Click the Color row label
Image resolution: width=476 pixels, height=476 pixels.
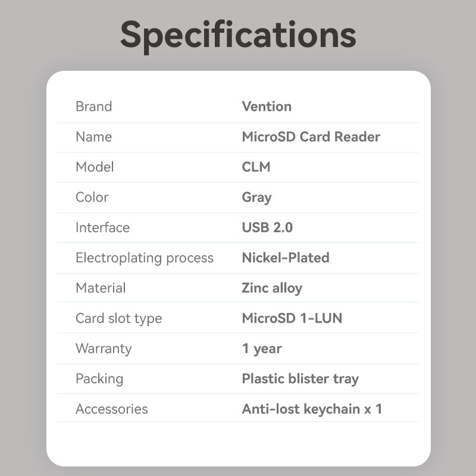(92, 198)
